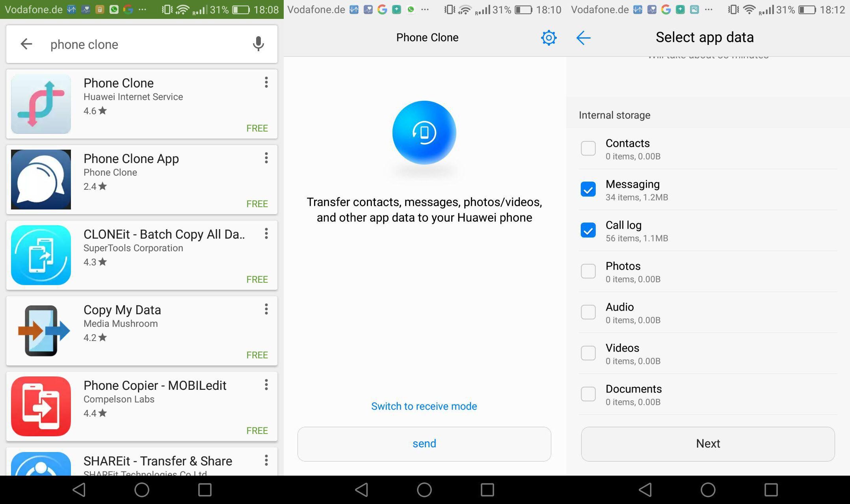Tap the Android home button in left screen
The height and width of the screenshot is (504, 850).
click(x=142, y=490)
